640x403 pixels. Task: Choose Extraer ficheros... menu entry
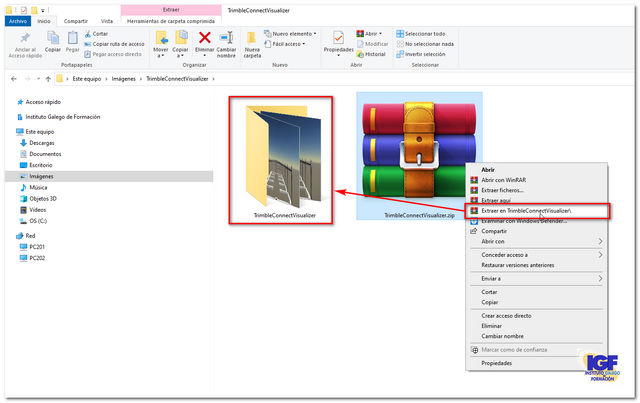point(502,190)
